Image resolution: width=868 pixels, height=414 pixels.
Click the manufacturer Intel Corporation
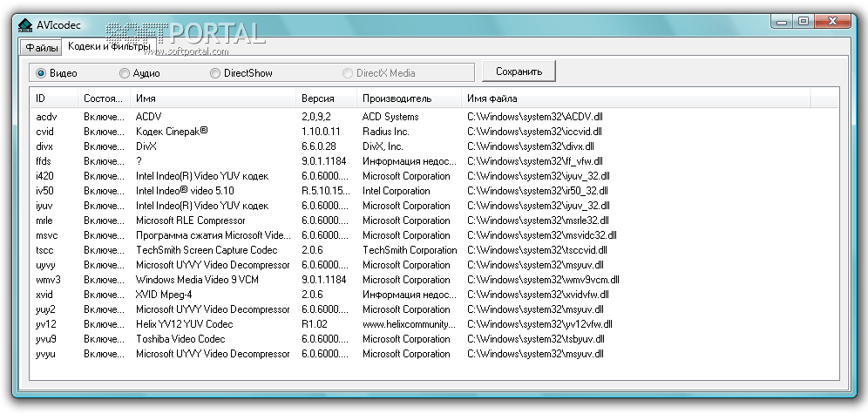396,191
